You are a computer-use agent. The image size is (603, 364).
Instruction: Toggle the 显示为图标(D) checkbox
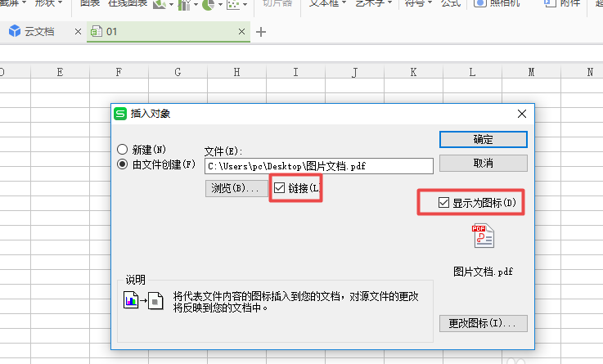coord(443,203)
